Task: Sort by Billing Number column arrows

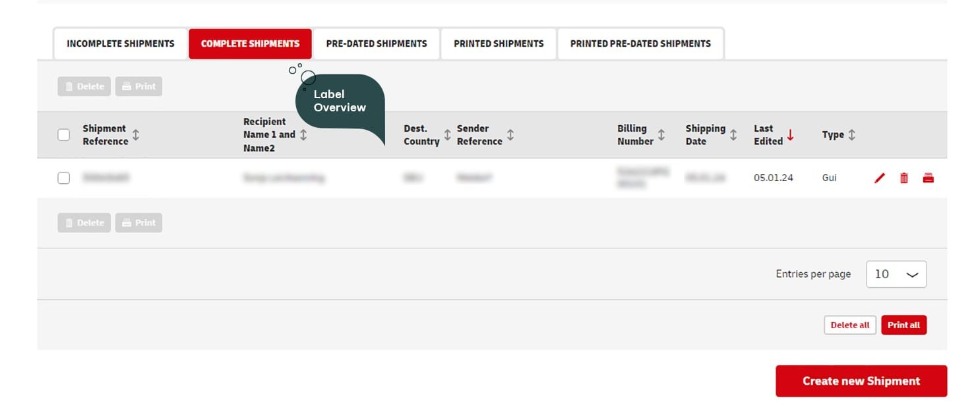Action: click(x=661, y=135)
